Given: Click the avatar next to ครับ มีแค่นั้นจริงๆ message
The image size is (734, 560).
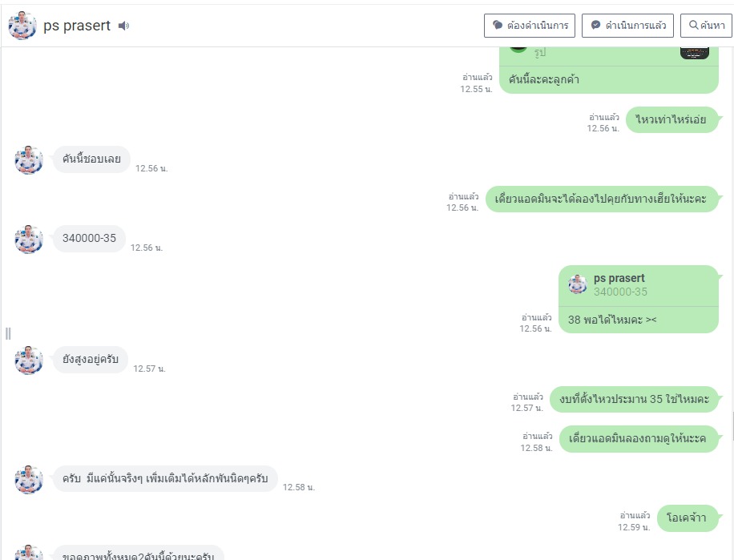Looking at the screenshot, I should pyautogui.click(x=29, y=479).
